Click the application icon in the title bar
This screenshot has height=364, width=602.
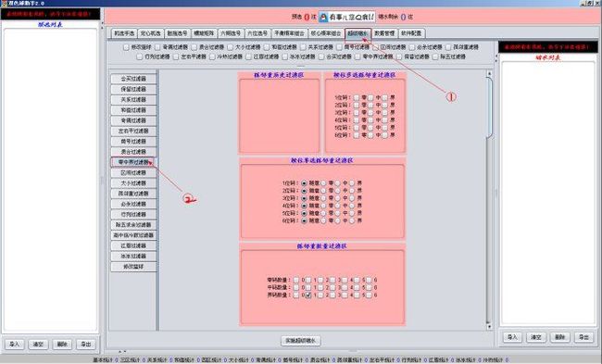click(x=4, y=3)
